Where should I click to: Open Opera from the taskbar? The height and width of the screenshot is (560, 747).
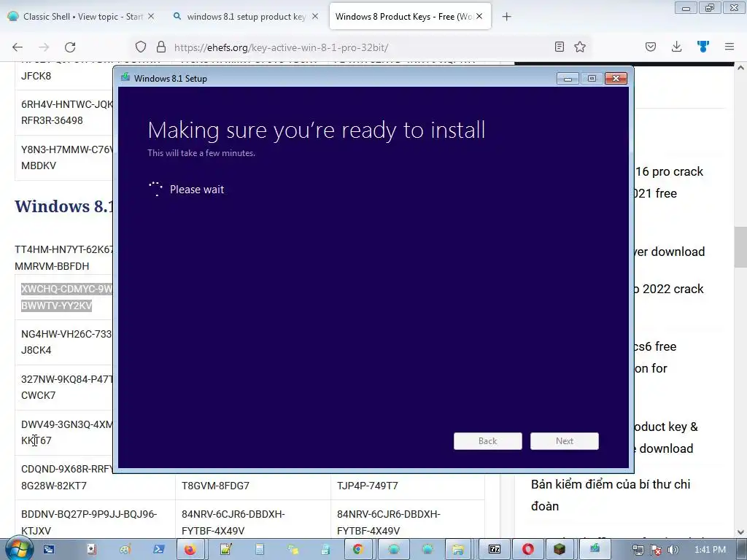tap(528, 549)
